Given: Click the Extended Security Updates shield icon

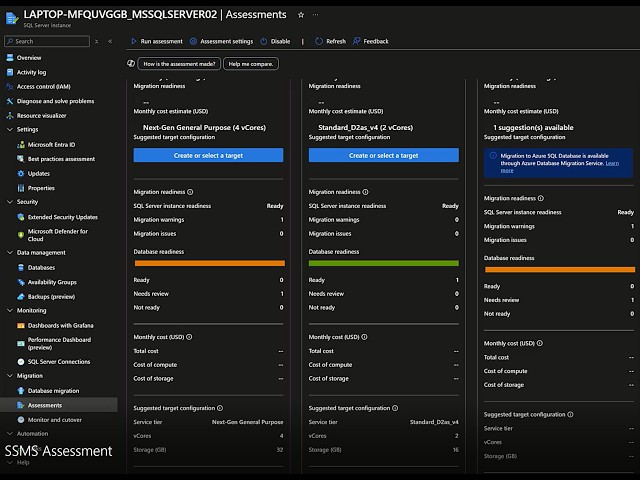Looking at the screenshot, I should (x=21, y=217).
